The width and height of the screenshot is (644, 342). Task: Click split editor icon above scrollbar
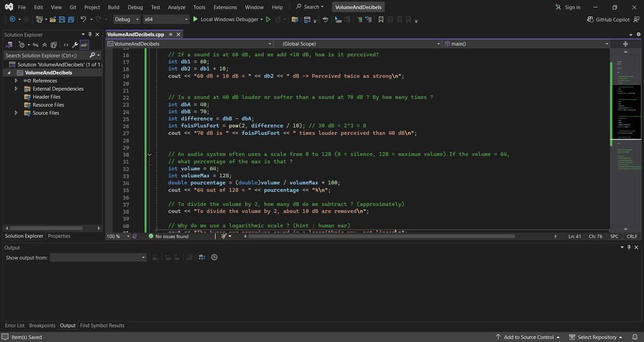(625, 44)
